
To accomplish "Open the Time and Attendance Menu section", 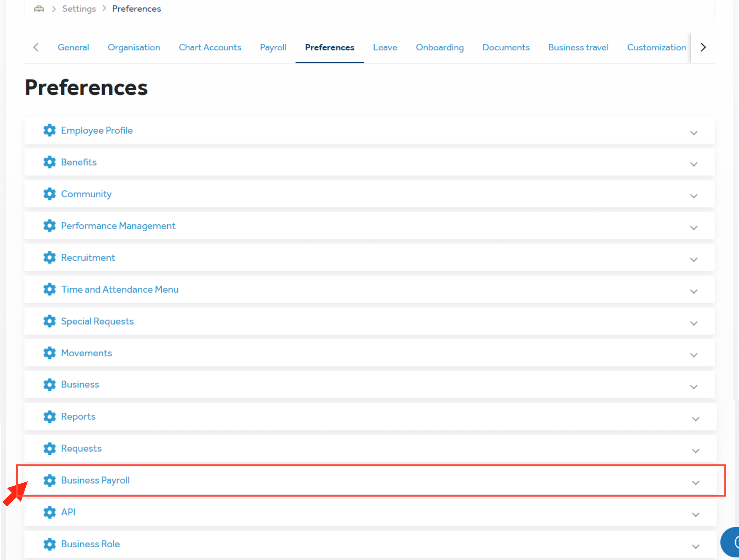I will pos(120,289).
